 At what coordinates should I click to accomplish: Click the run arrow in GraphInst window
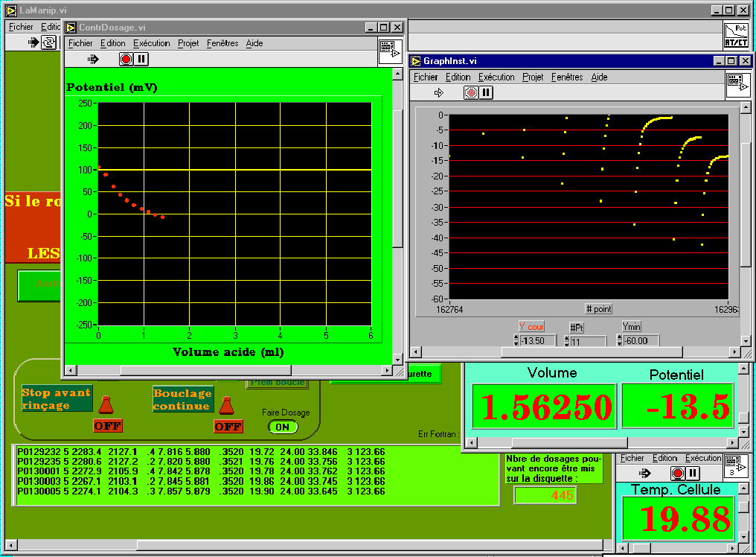tap(438, 92)
